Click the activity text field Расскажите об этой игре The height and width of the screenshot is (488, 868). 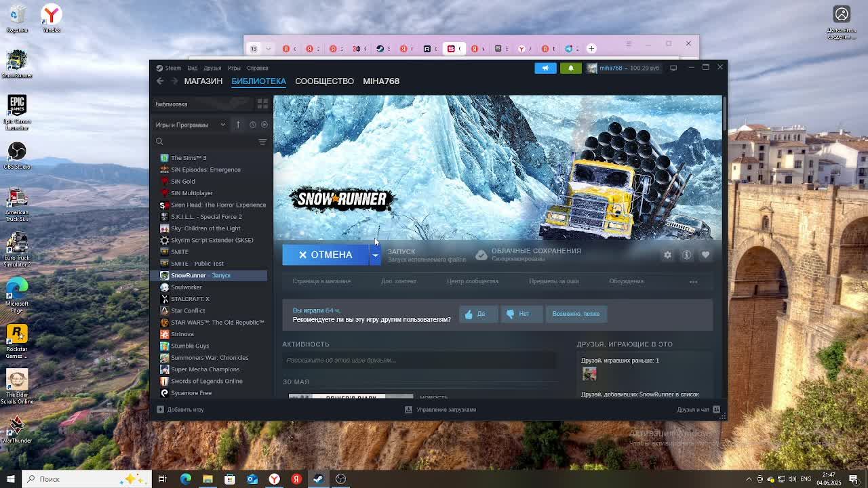pos(420,361)
